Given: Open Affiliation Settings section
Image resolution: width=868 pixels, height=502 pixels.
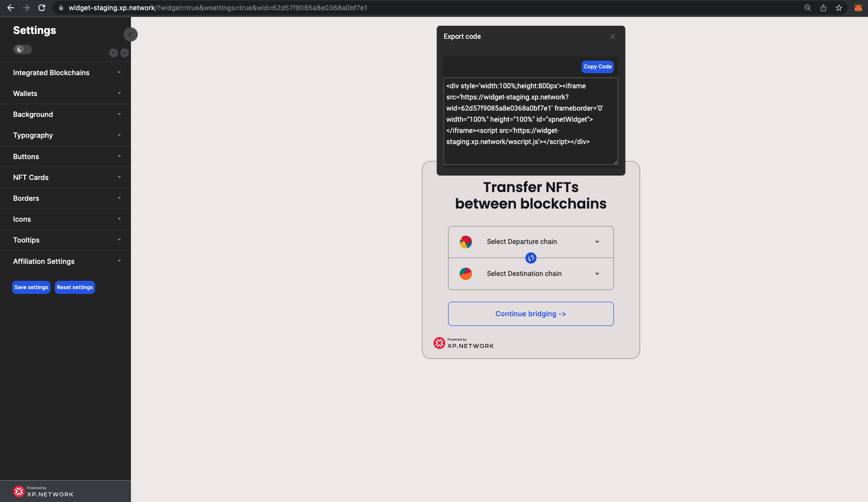Looking at the screenshot, I should (x=65, y=261).
